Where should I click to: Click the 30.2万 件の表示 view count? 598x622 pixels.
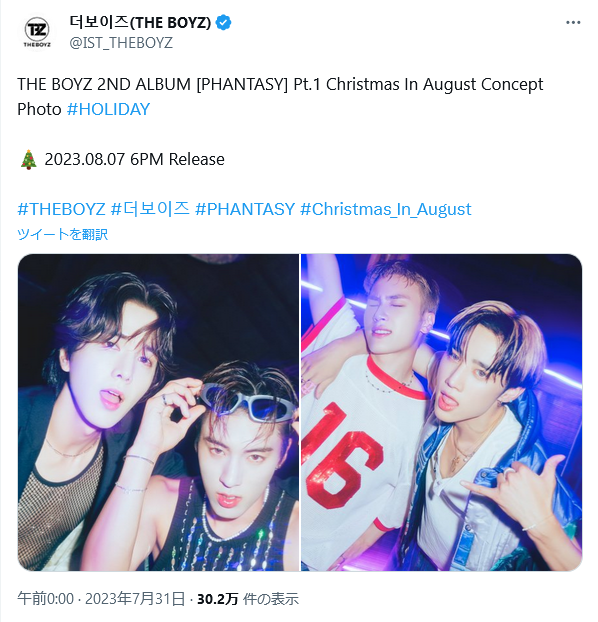click(x=248, y=599)
